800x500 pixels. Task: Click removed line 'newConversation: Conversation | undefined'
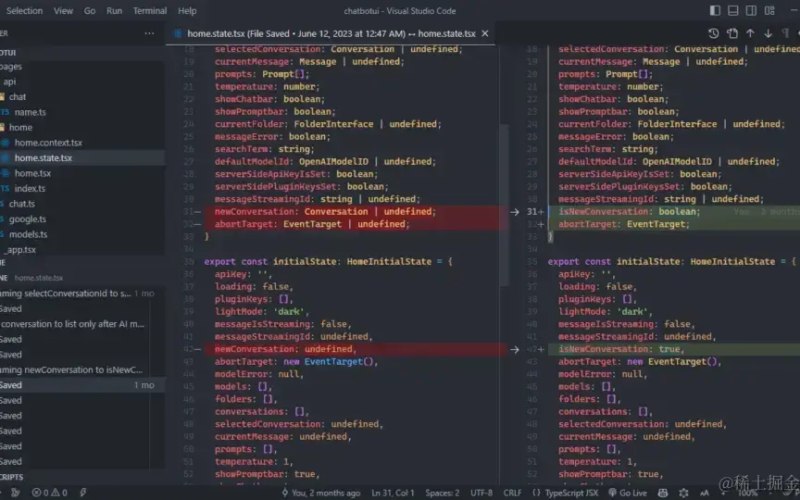pos(325,212)
